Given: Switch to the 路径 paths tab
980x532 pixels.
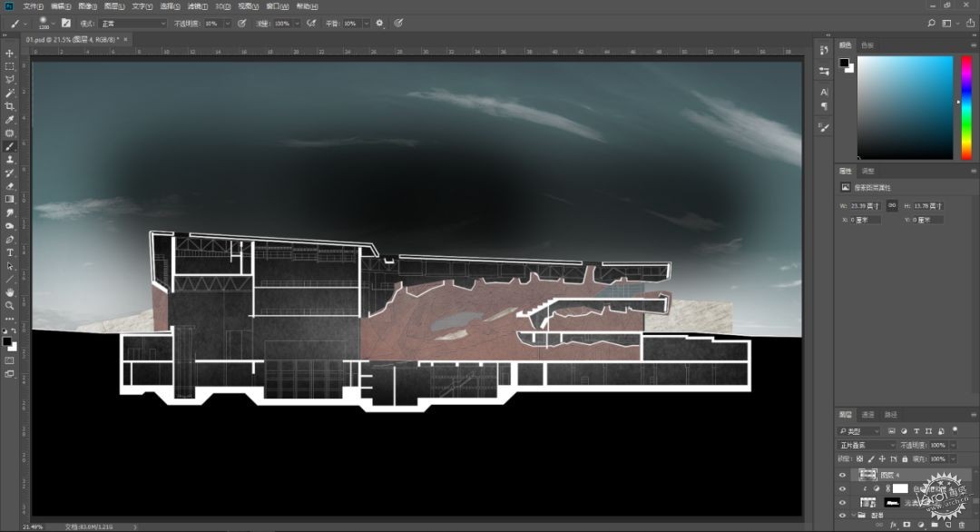Looking at the screenshot, I should point(891,415).
